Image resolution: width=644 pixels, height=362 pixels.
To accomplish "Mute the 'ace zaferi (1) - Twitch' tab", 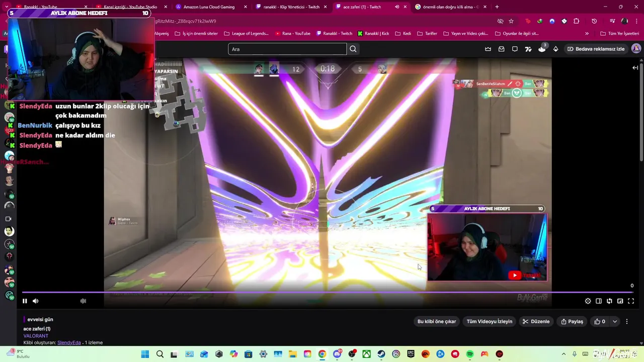I will [397, 7].
